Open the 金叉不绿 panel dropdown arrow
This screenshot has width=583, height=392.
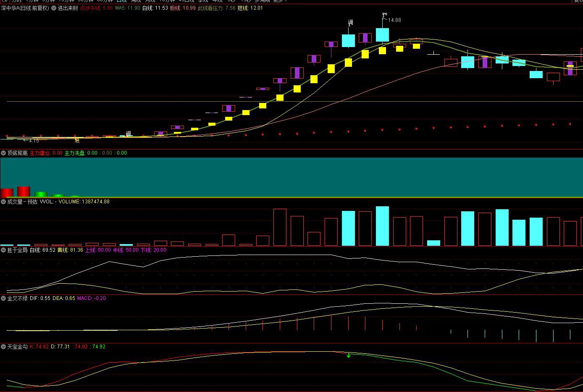(3, 298)
